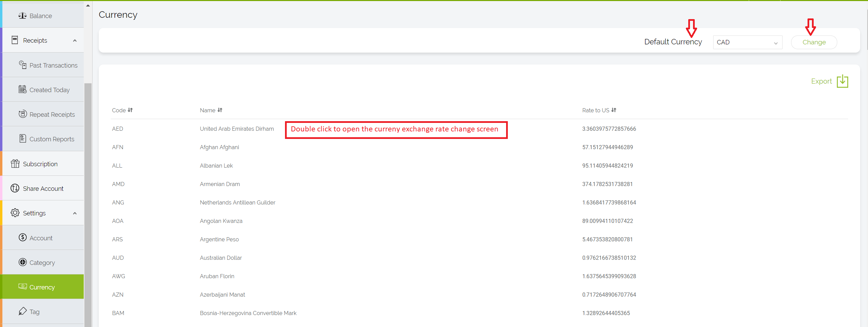Click the Subscription gift icon
Image resolution: width=868 pixels, height=327 pixels.
[x=15, y=164]
